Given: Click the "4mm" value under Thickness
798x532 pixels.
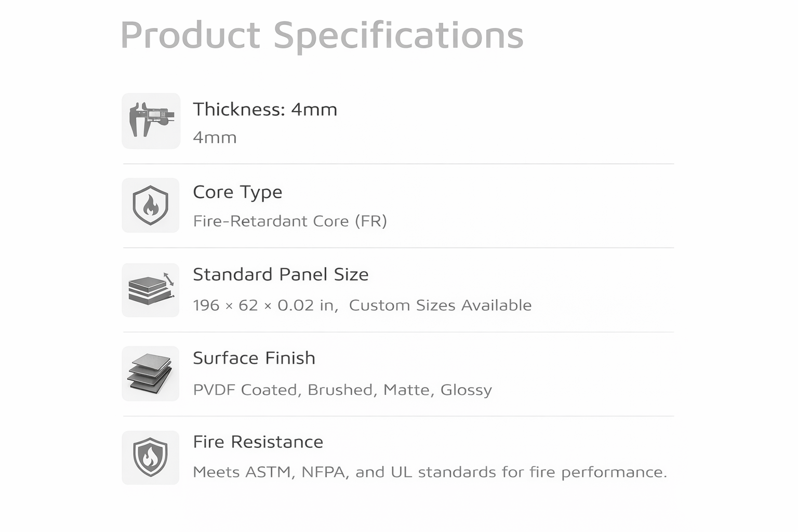Looking at the screenshot, I should (215, 138).
